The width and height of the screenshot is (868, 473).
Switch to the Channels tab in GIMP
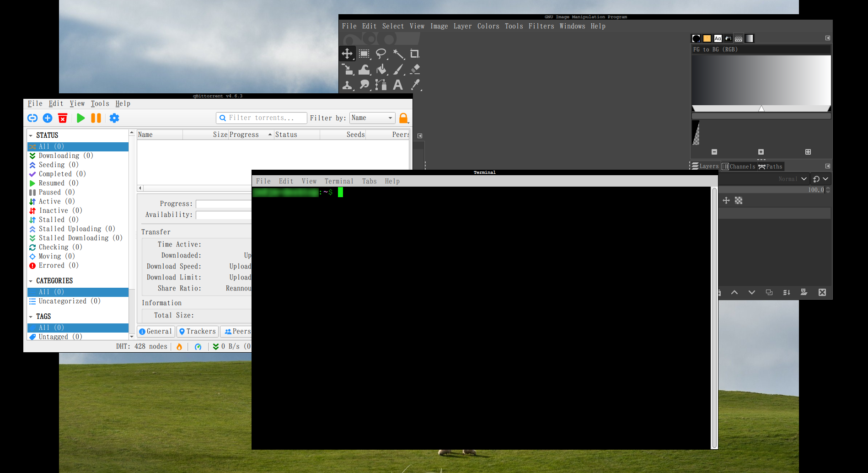click(x=739, y=167)
